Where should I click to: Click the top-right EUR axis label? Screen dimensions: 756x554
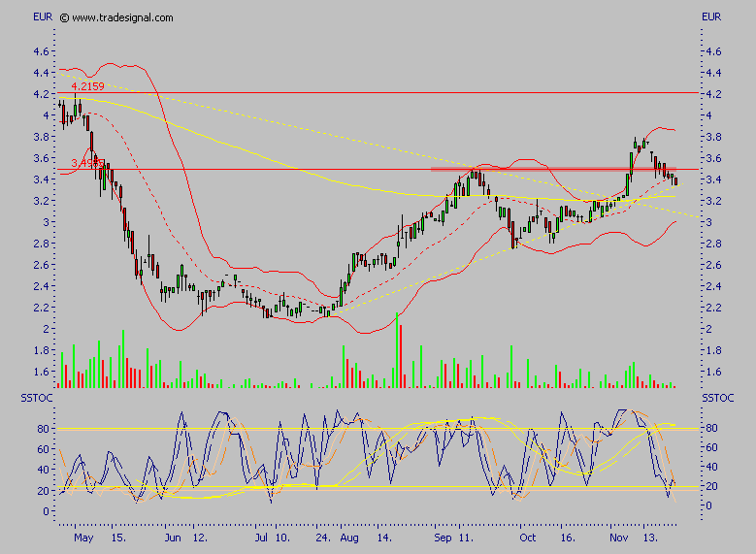click(711, 16)
